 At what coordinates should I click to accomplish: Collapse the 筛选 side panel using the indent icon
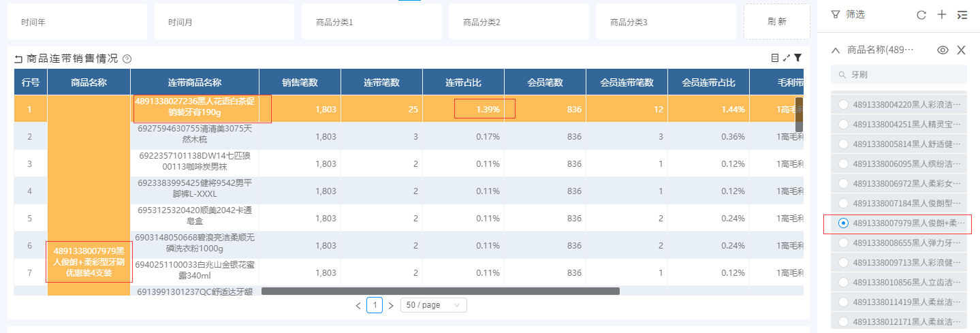(962, 14)
